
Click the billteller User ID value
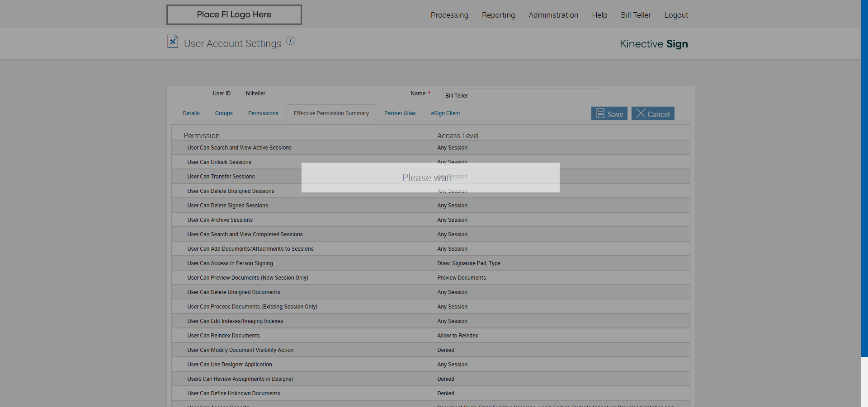click(x=255, y=94)
